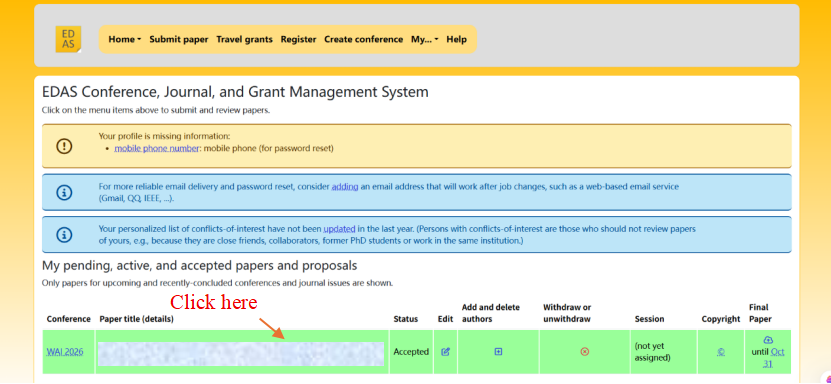
Task: Open the WAI 2026 conference link
Action: [65, 352]
